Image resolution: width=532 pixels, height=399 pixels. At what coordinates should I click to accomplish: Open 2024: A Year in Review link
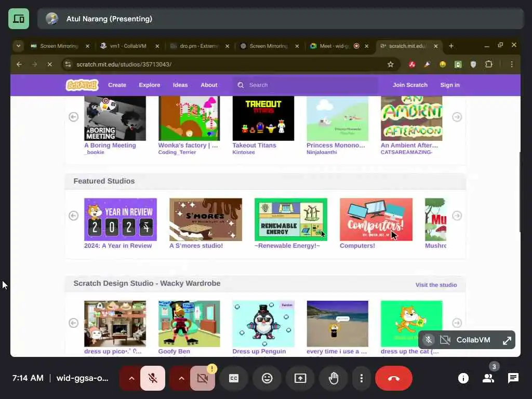point(118,246)
